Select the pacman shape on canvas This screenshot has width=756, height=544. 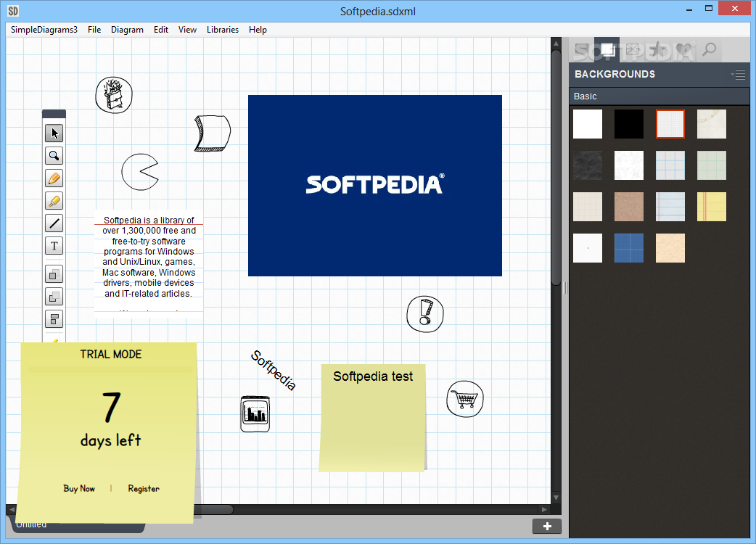click(140, 172)
